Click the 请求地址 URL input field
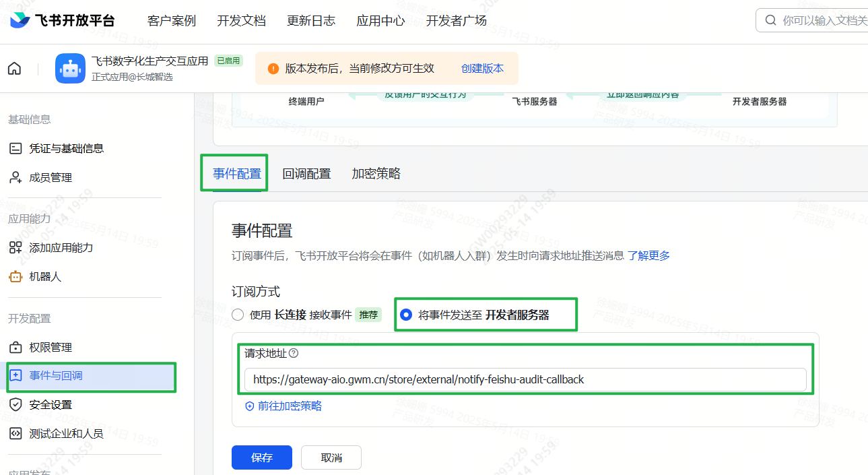868x475 pixels. point(525,379)
